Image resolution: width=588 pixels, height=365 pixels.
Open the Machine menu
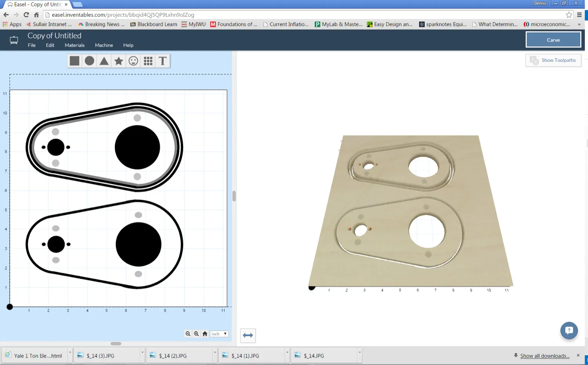104,45
